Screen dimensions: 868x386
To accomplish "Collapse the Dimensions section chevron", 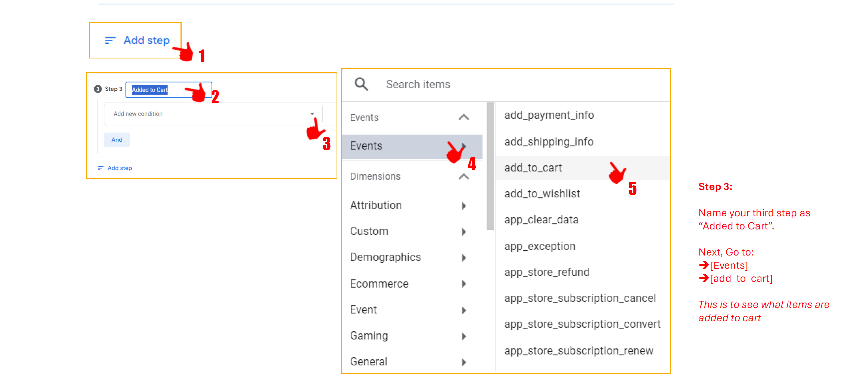I will (464, 176).
